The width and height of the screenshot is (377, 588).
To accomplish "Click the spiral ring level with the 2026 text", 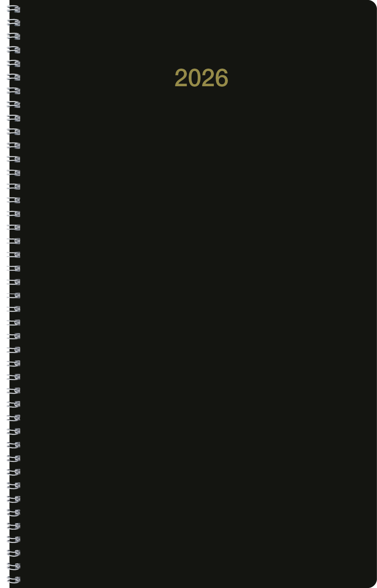I will tap(14, 77).
